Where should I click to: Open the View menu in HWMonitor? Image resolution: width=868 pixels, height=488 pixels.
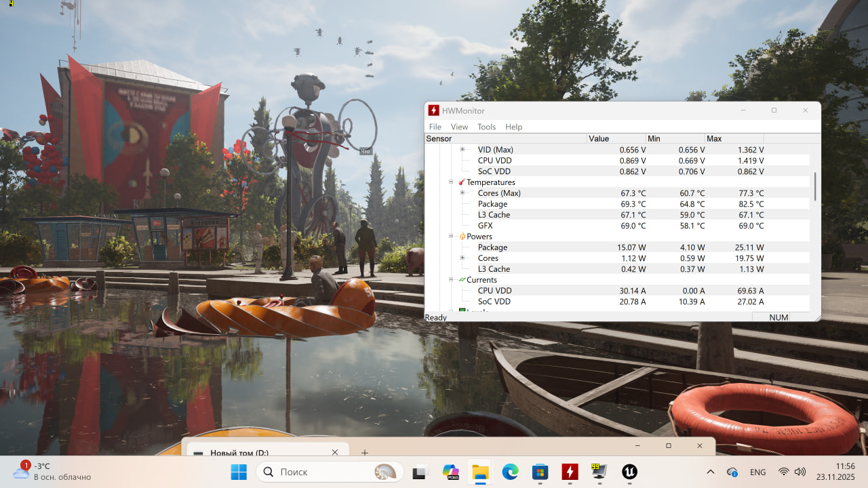point(459,127)
